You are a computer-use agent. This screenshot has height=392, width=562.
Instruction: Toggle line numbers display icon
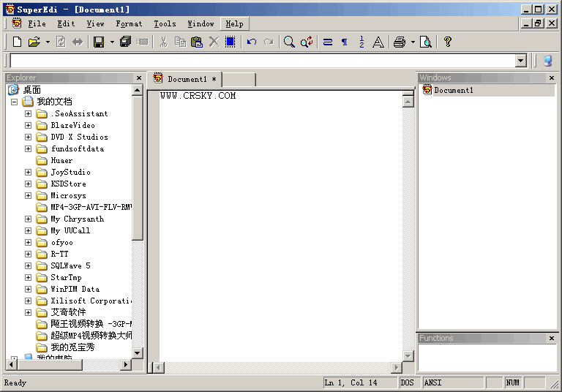(x=361, y=42)
